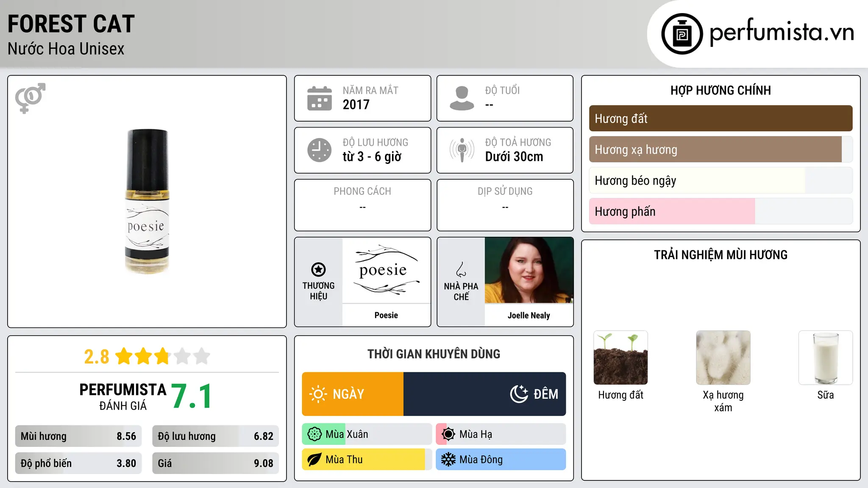Viewport: 868px width, 488px height.
Task: Click the Mùa Đông season bar
Action: [501, 460]
